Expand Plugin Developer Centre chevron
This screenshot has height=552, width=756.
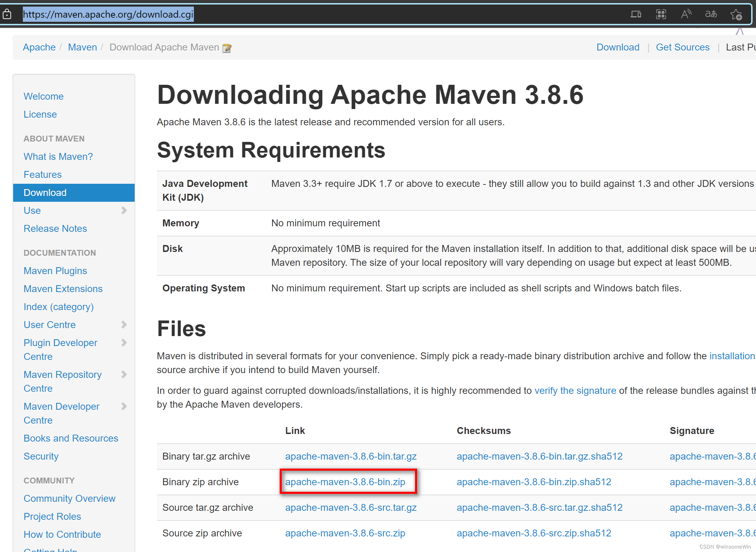click(x=124, y=343)
